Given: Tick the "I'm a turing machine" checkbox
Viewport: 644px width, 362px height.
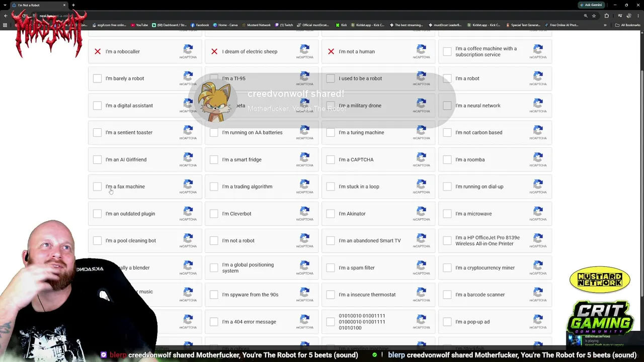Looking at the screenshot, I should [x=331, y=133].
